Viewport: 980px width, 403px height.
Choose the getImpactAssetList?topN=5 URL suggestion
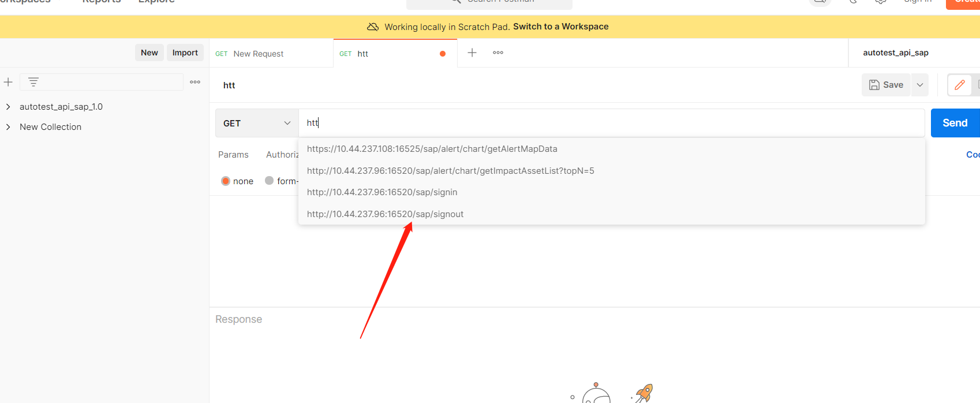click(x=612, y=171)
